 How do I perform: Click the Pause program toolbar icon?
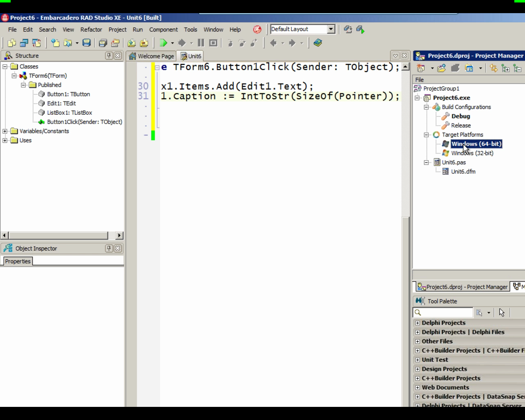(x=201, y=43)
